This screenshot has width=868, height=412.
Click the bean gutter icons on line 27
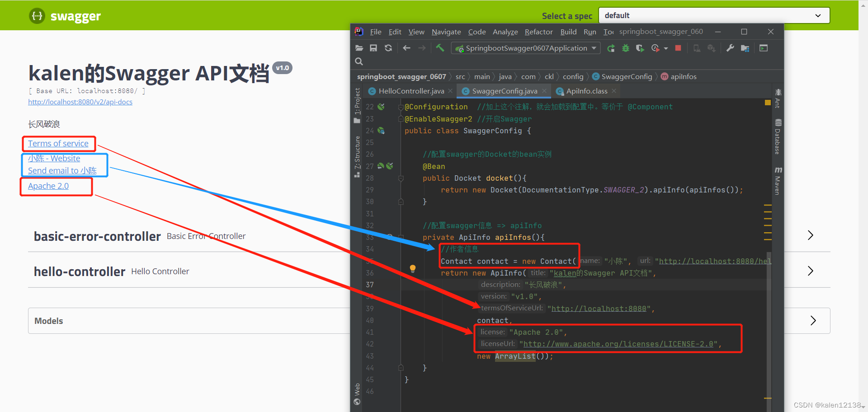385,166
